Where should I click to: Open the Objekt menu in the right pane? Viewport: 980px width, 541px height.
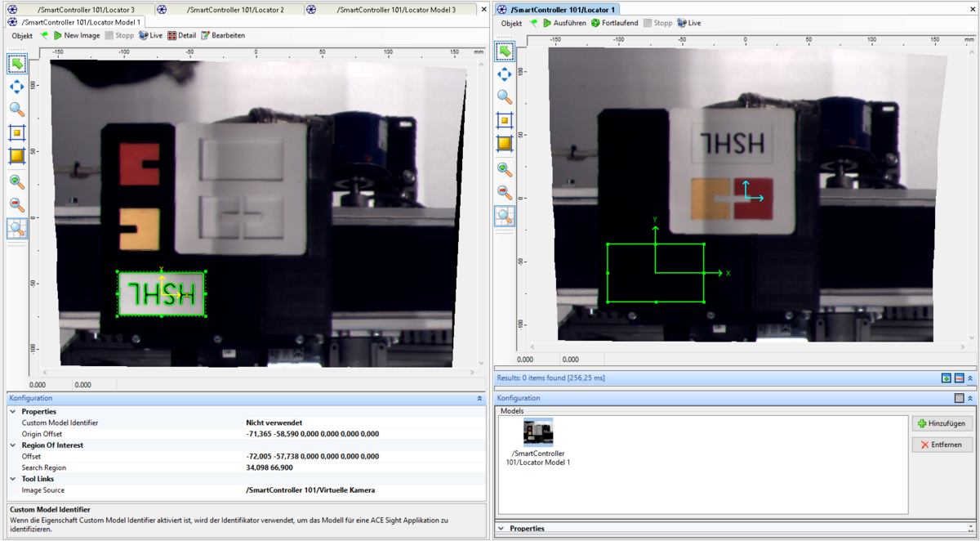click(x=511, y=24)
